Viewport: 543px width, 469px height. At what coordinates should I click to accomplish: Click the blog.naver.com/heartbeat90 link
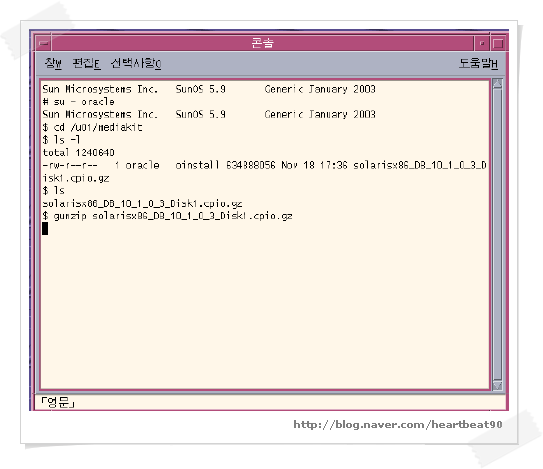[398, 424]
